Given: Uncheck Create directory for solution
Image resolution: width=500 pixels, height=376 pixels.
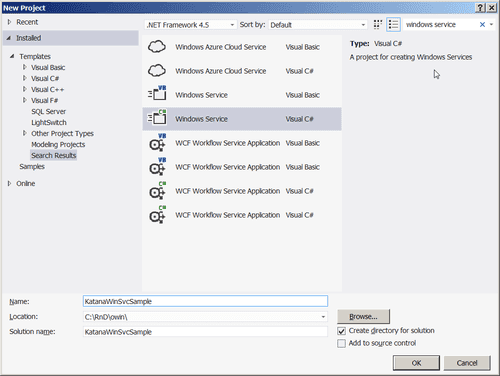Looking at the screenshot, I should coord(341,331).
